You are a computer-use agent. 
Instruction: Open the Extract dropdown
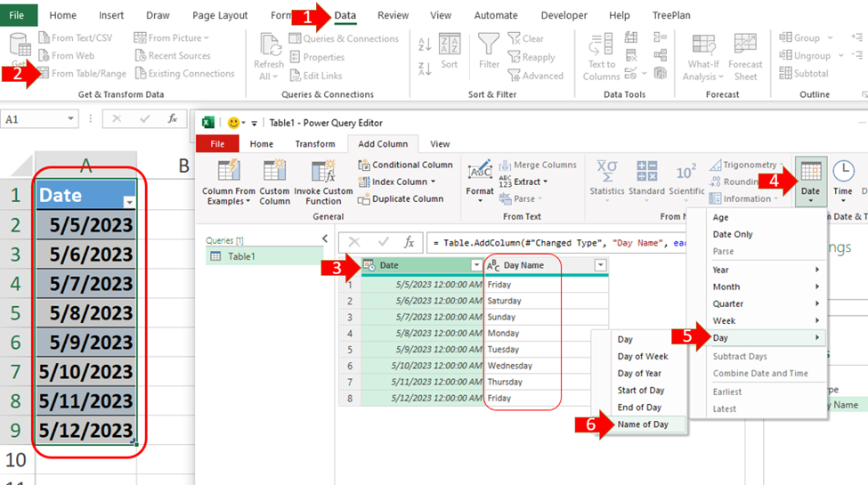[x=523, y=182]
